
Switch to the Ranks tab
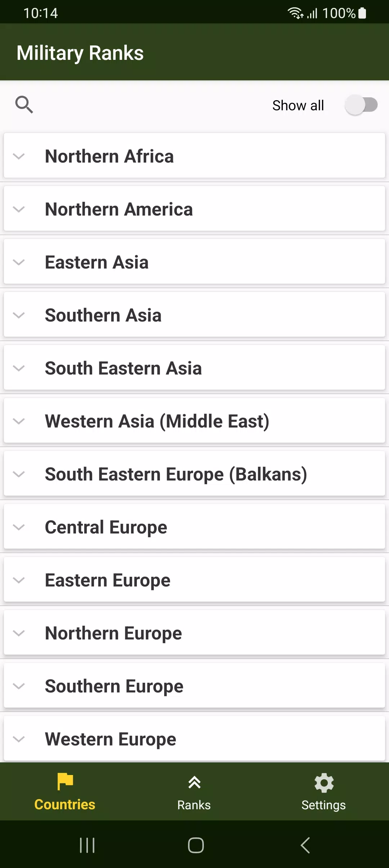tap(194, 792)
